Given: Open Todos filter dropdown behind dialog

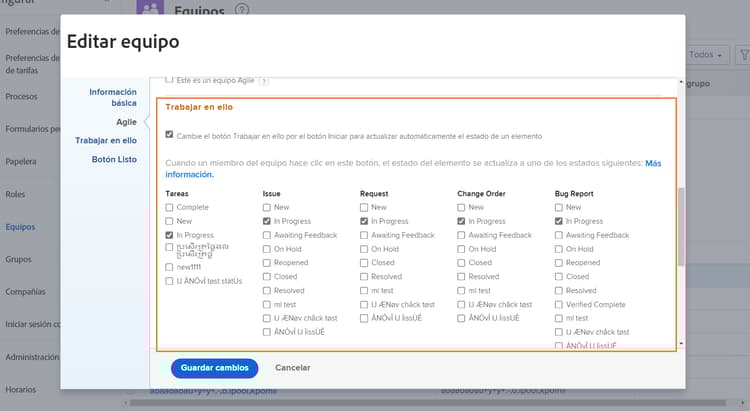Looking at the screenshot, I should (x=707, y=55).
